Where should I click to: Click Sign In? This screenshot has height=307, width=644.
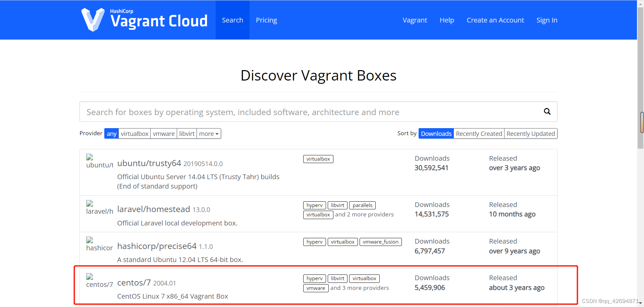point(547,20)
